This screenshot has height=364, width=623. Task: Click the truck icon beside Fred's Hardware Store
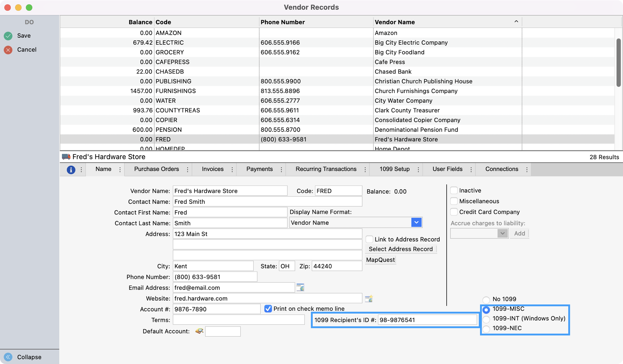click(66, 157)
